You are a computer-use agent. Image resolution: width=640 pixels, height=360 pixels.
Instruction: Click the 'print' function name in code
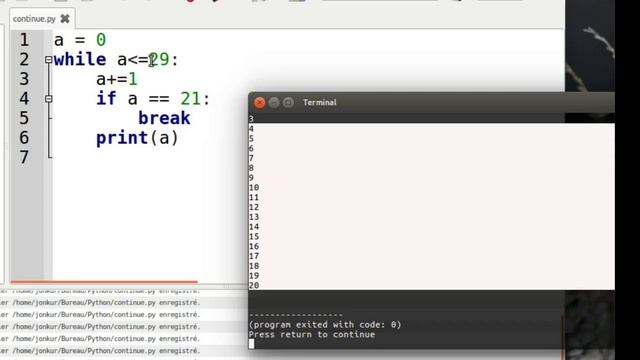(122, 138)
